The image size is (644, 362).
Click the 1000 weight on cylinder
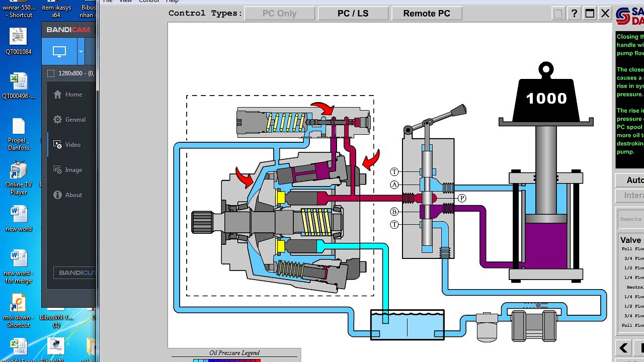546,94
